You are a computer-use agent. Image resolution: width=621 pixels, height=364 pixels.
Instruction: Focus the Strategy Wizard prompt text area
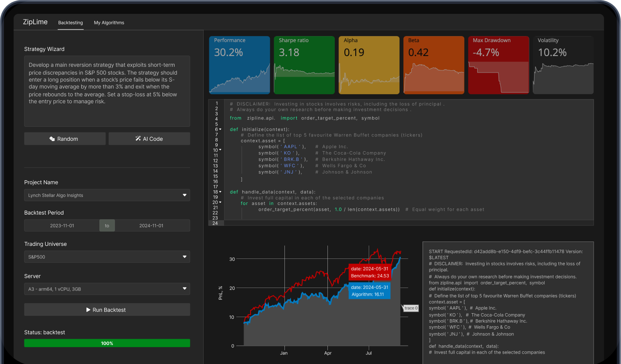(x=107, y=91)
